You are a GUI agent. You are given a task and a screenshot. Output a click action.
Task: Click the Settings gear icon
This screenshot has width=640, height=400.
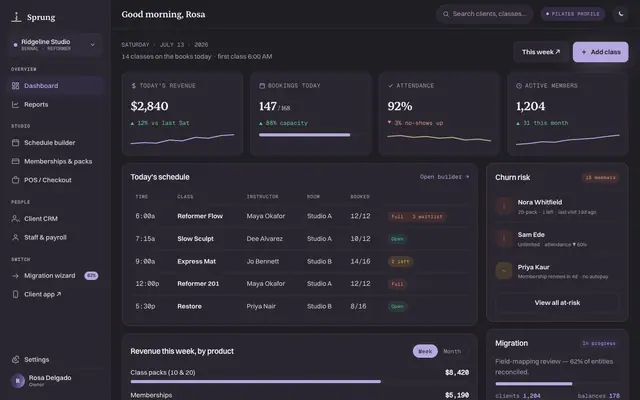point(16,360)
